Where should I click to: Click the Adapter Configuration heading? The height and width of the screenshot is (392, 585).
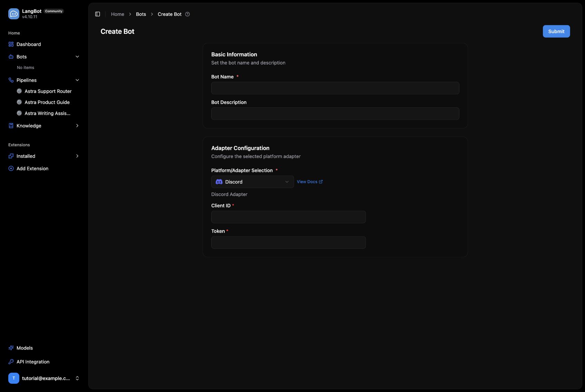pos(240,148)
